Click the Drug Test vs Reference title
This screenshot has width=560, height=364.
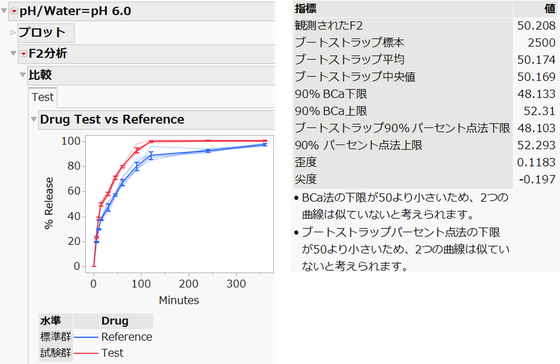pyautogui.click(x=112, y=119)
